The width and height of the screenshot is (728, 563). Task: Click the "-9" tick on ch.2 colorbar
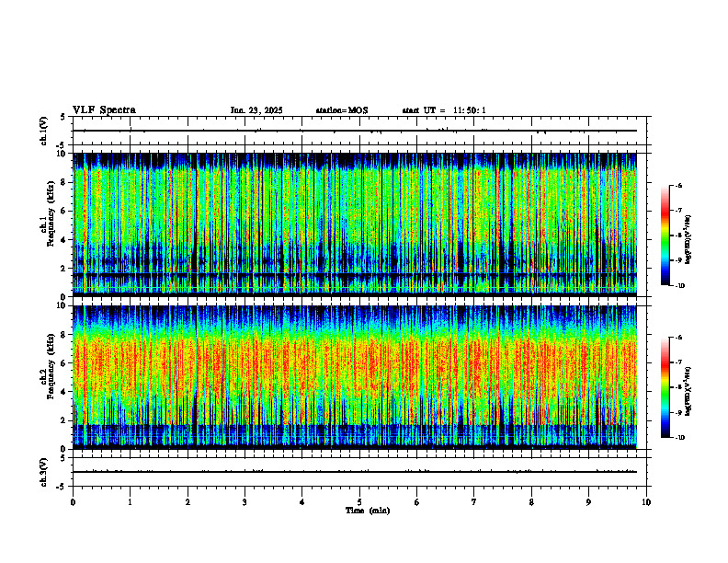[x=678, y=412]
